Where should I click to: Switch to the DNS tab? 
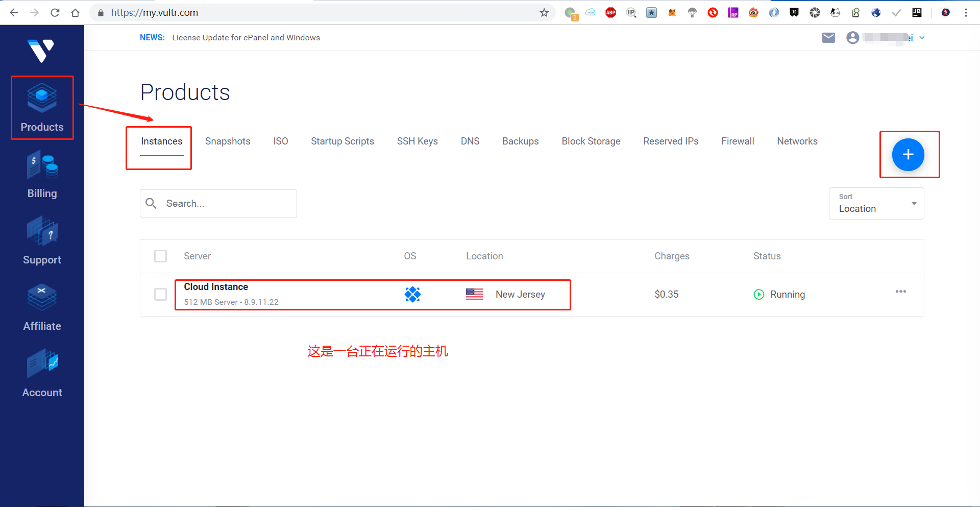[470, 141]
